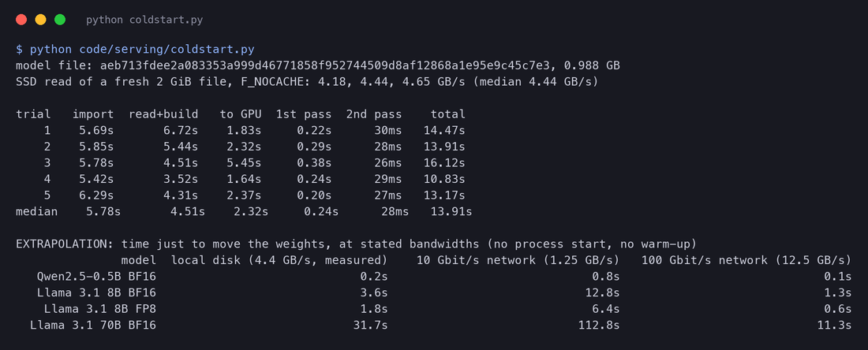Click trial 5 1st pass value '0.20s'
Image resolution: width=868 pixels, height=350 pixels.
point(314,195)
